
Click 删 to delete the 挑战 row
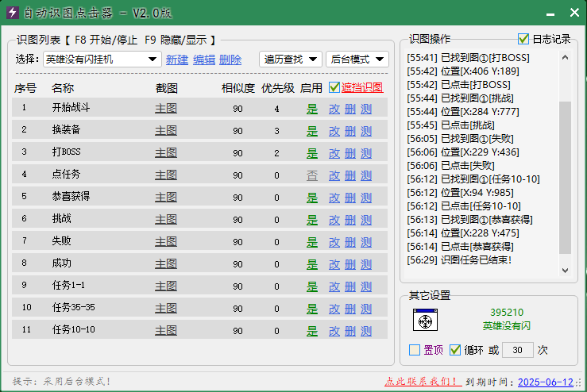point(350,218)
